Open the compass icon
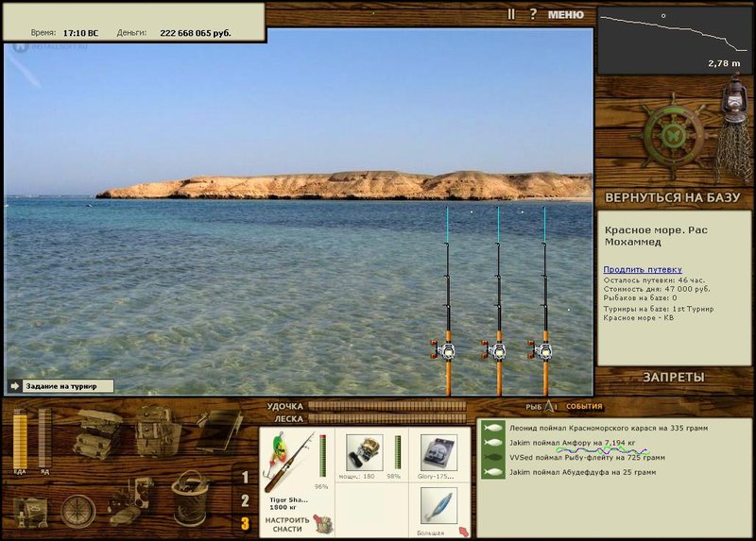Viewport: 756px width, 541px height. click(x=78, y=511)
